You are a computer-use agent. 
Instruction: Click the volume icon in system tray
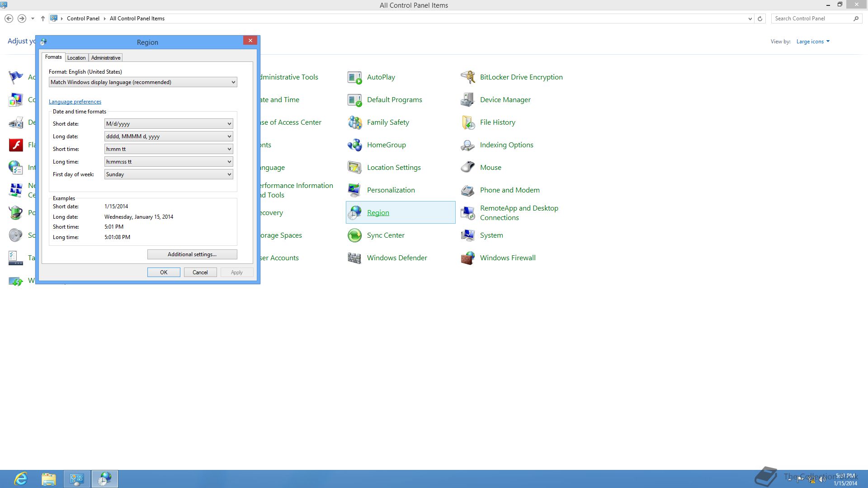tap(822, 479)
